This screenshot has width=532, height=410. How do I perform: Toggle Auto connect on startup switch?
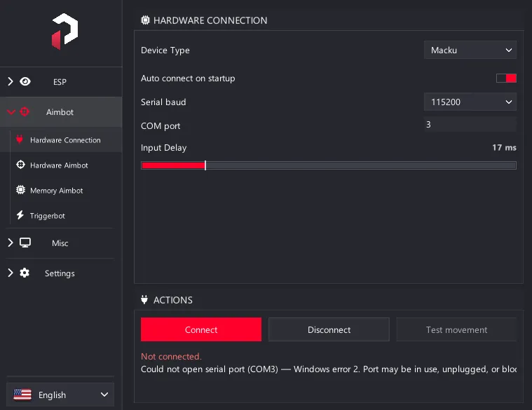click(506, 78)
